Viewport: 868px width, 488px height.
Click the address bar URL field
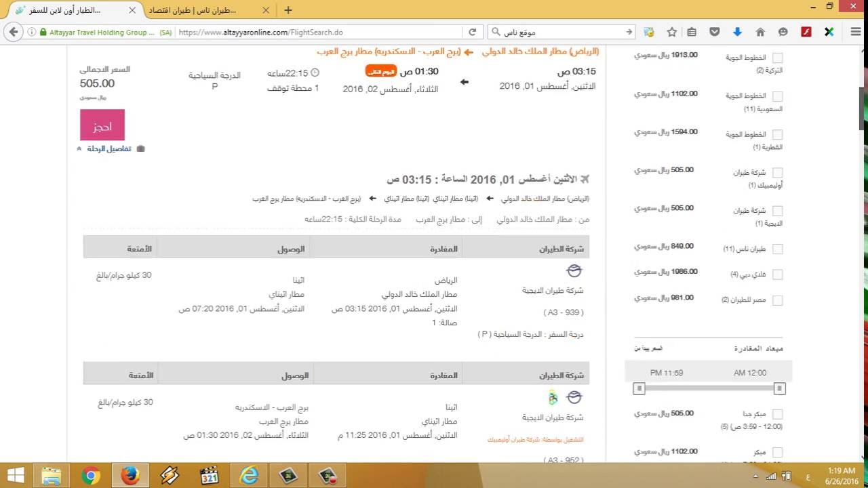tap(319, 32)
